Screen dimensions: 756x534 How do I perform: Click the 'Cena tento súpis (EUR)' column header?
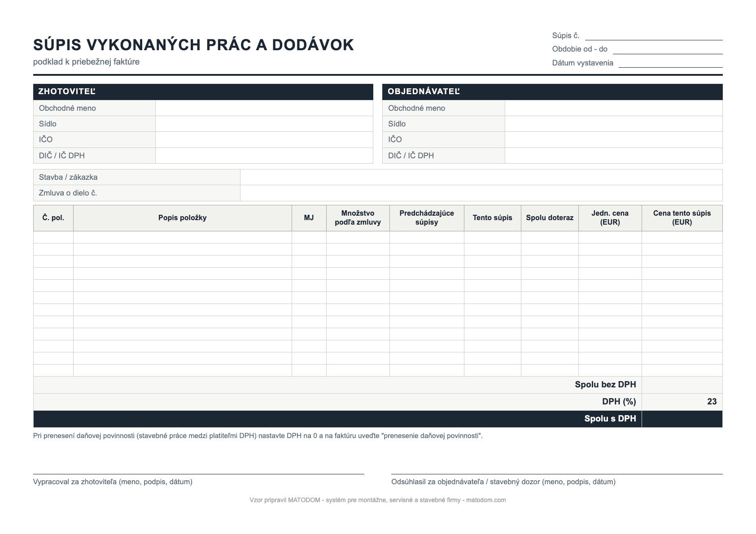[682, 218]
